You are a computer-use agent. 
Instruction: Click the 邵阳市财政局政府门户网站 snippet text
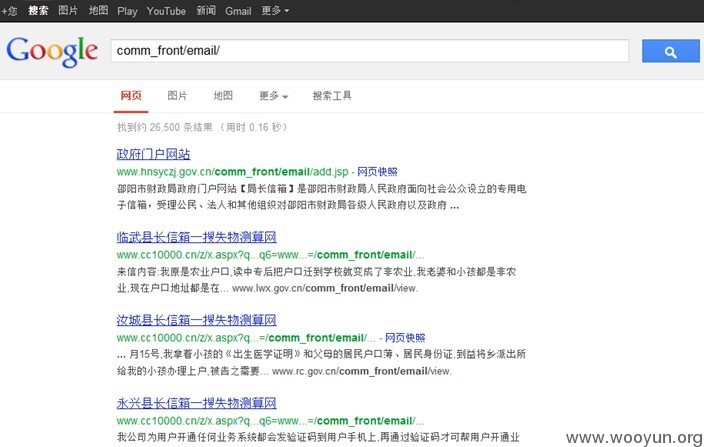click(x=321, y=197)
